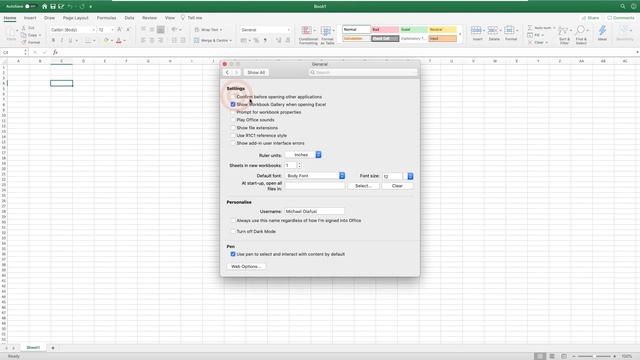Open the ribbon font name dropdown
Image resolution: width=640 pixels, height=360 pixels.
point(93,30)
